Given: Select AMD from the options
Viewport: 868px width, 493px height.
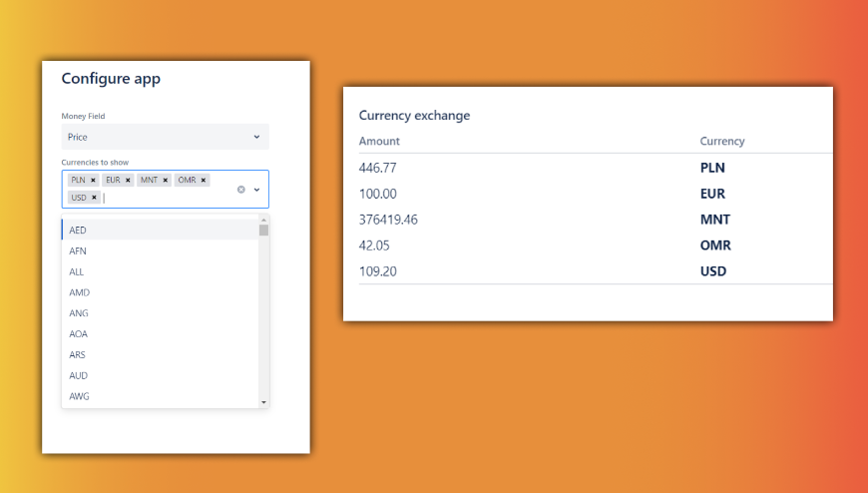Looking at the screenshot, I should click(x=160, y=292).
